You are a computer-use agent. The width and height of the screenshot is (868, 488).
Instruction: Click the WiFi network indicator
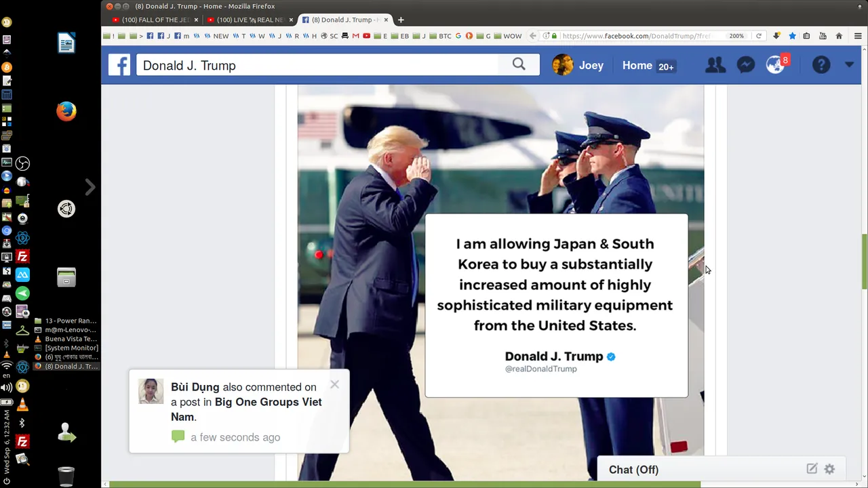7,366
